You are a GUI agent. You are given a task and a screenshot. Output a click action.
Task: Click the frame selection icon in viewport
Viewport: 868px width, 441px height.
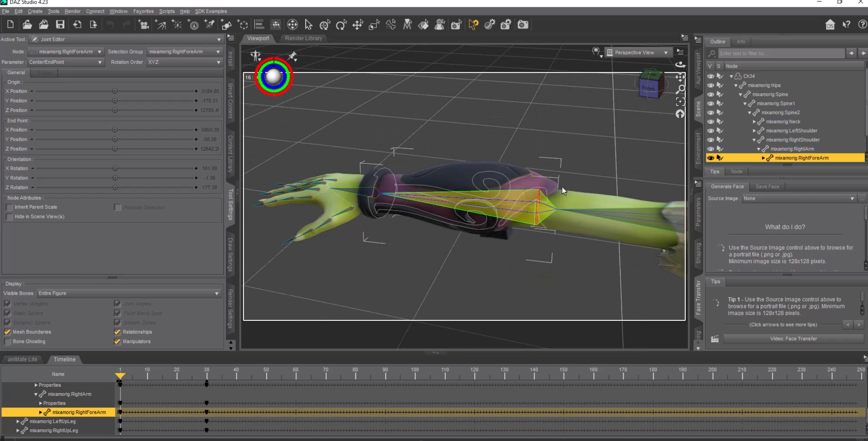coord(680,102)
